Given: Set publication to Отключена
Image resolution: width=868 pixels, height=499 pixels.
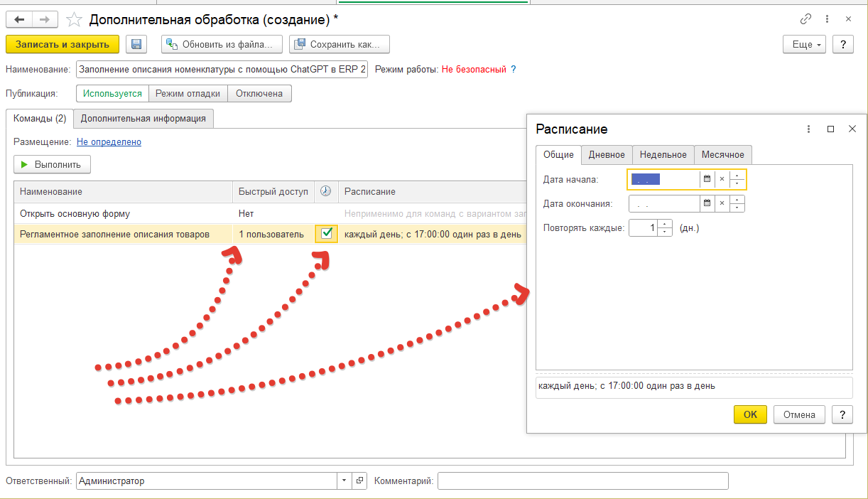Looking at the screenshot, I should 259,94.
